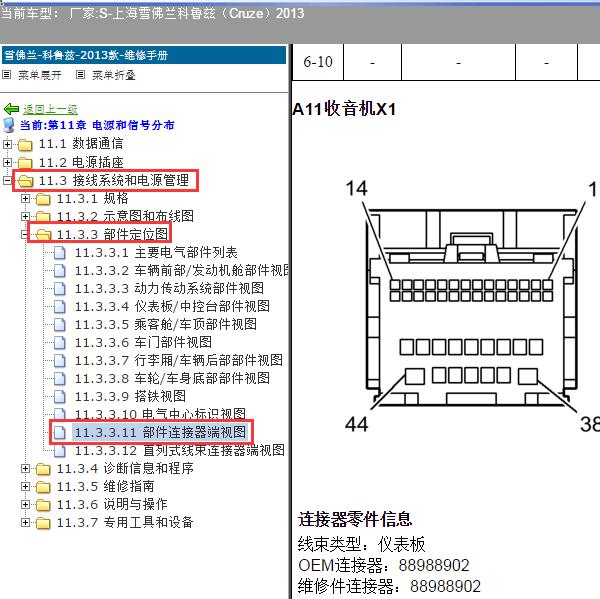Screen dimensions: 600x599
Task: Select 11.3.3 部件定位图
Action: click(x=112, y=234)
